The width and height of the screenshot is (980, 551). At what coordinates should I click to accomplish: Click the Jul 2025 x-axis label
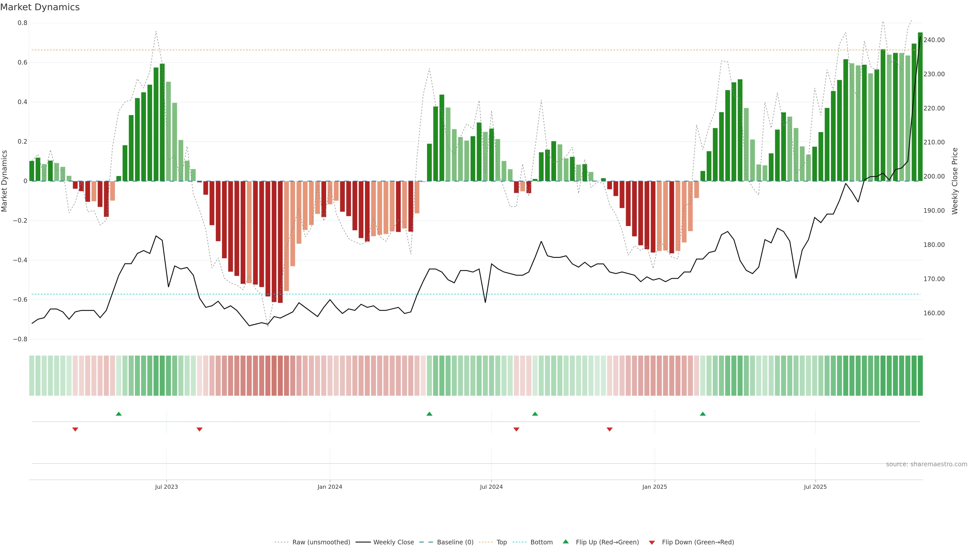[815, 487]
